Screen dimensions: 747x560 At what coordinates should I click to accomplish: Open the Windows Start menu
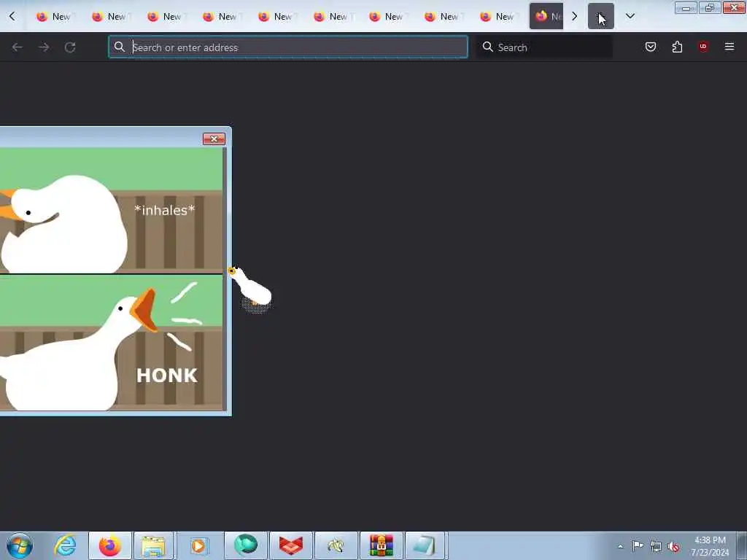(x=20, y=545)
